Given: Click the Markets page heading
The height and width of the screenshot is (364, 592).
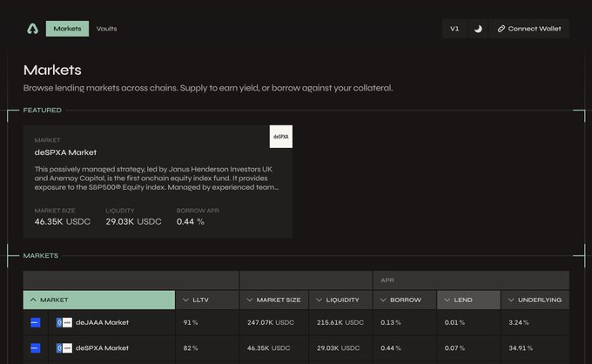Looking at the screenshot, I should (x=52, y=70).
